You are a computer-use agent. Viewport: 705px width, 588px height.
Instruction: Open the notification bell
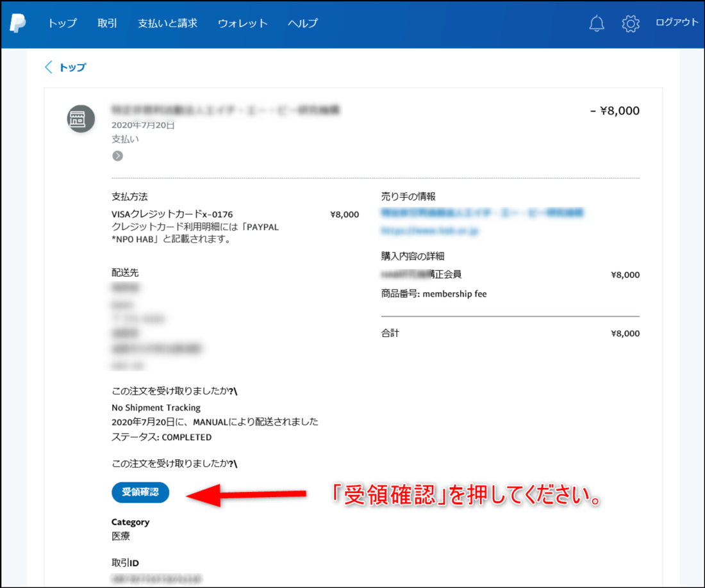pos(596,23)
